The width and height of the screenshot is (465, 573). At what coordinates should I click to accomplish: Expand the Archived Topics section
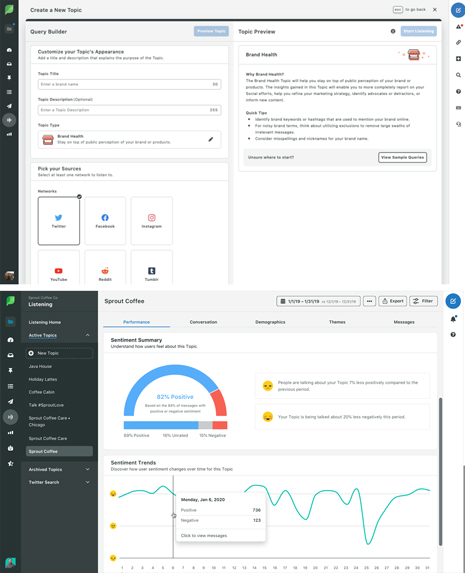87,469
